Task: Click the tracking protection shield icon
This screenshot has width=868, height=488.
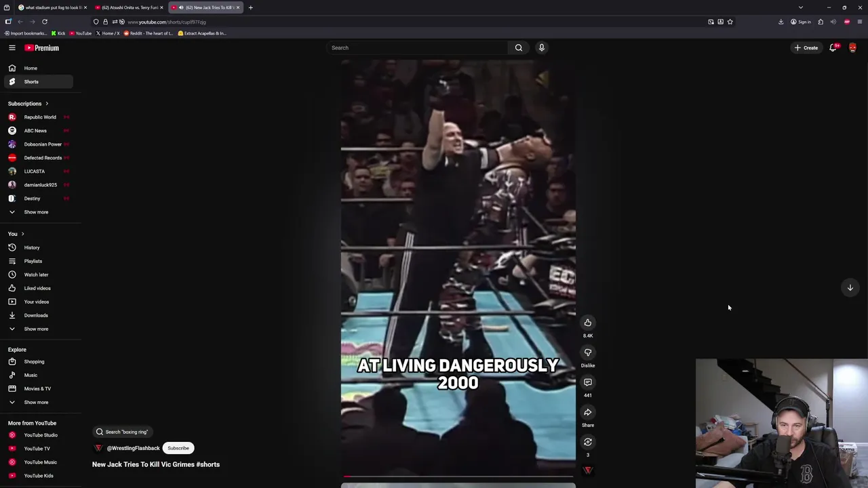Action: [x=96, y=22]
